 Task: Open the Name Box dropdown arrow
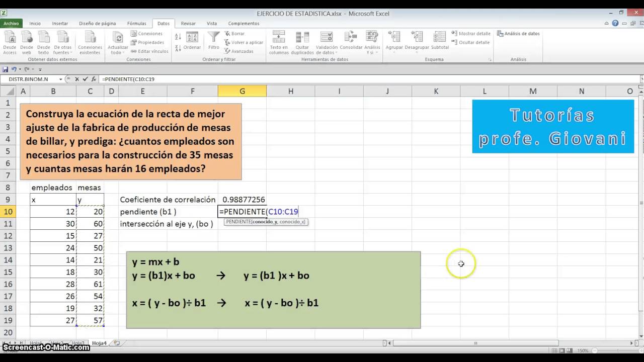pos(60,79)
